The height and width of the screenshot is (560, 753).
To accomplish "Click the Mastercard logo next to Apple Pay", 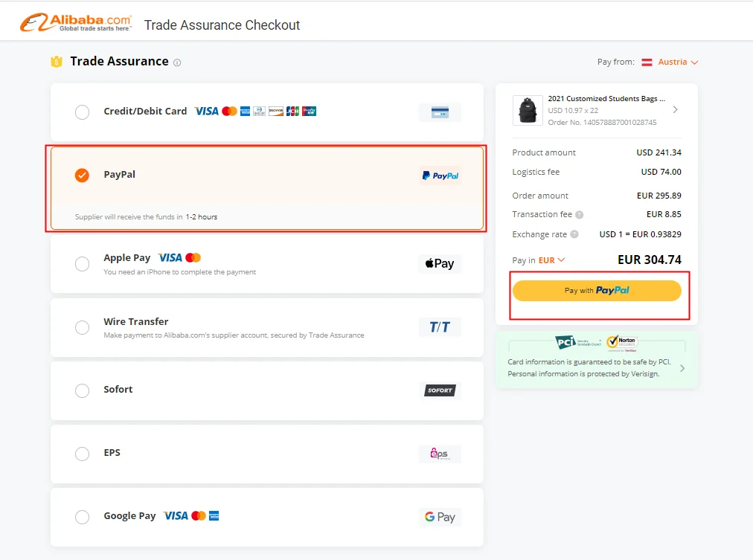I will click(193, 257).
